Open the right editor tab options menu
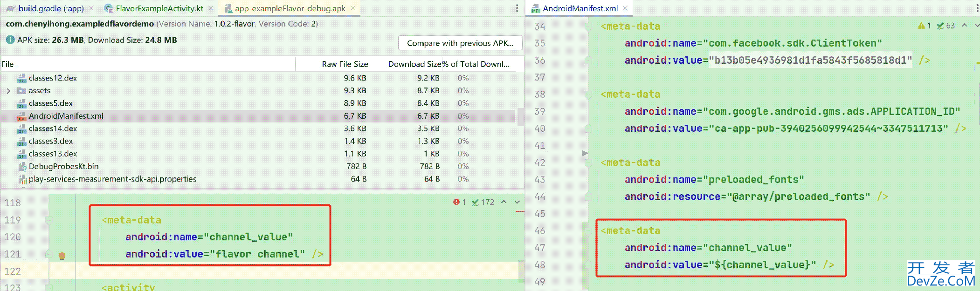The image size is (980, 291). pos(976,8)
